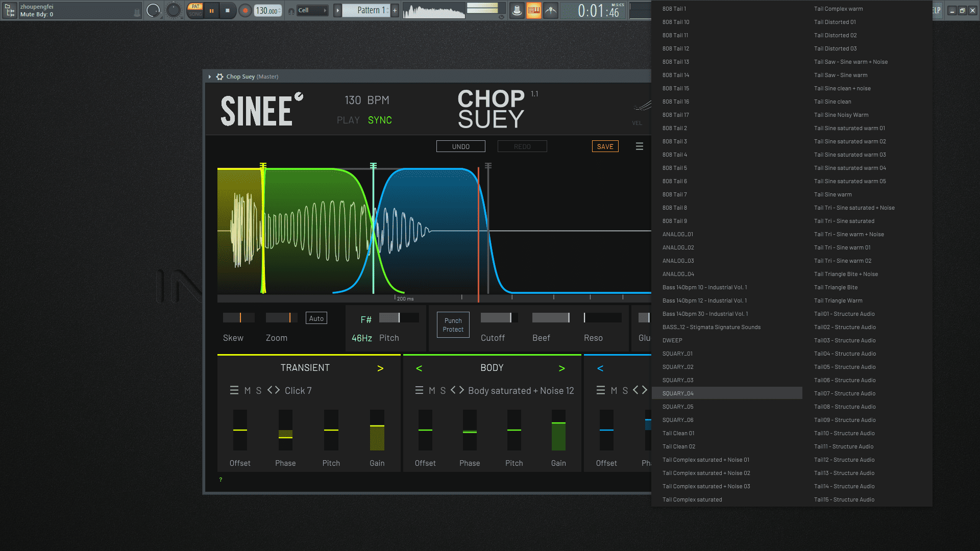
Task: Click the blue arrow on the Tail header
Action: 600,368
